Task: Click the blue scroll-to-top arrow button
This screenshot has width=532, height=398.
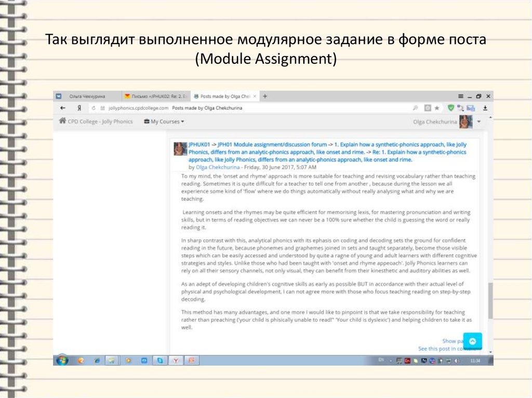Action: (472, 341)
